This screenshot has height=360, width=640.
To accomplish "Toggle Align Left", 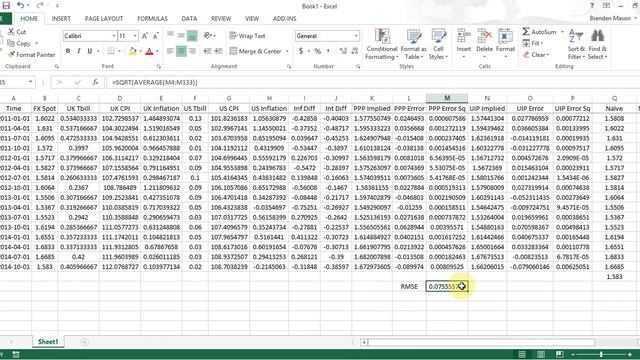I will (x=171, y=51).
